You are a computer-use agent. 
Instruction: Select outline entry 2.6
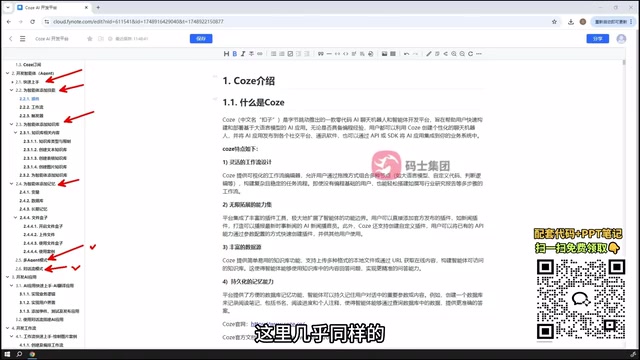pyautogui.click(x=29, y=269)
